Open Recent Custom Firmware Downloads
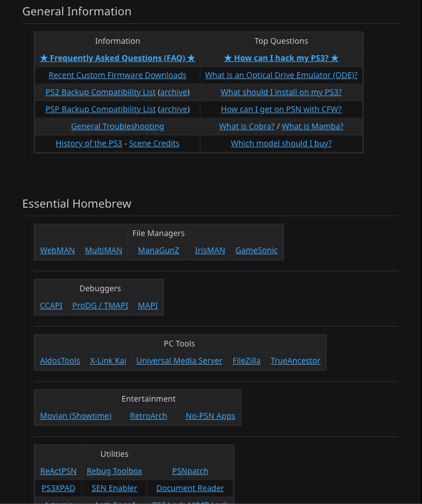This screenshot has width=422, height=504. pos(117,75)
